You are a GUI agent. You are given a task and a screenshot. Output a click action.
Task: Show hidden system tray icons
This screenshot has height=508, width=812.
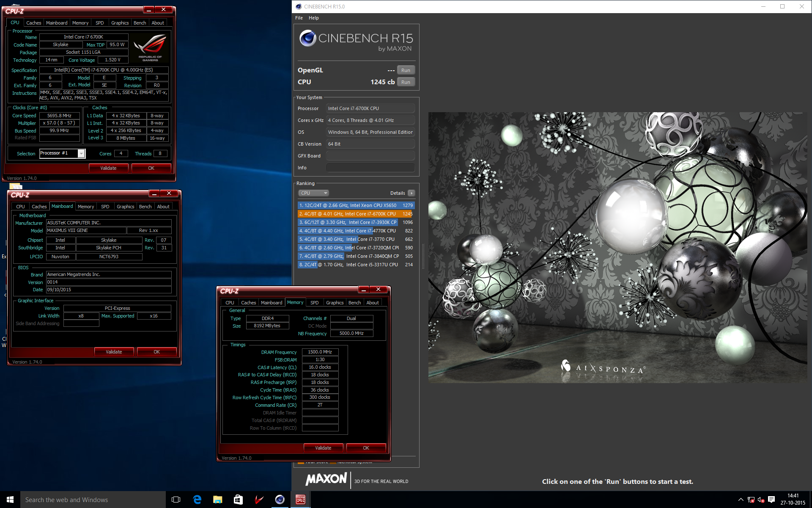(x=741, y=500)
